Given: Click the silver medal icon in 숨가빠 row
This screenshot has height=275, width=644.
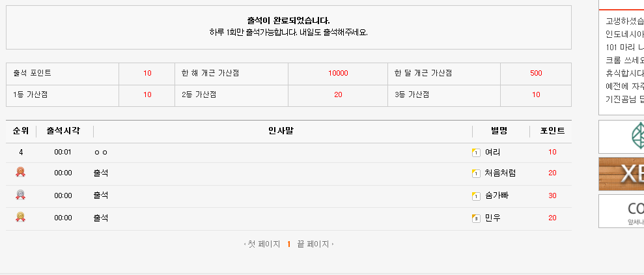Looking at the screenshot, I should [x=21, y=194].
